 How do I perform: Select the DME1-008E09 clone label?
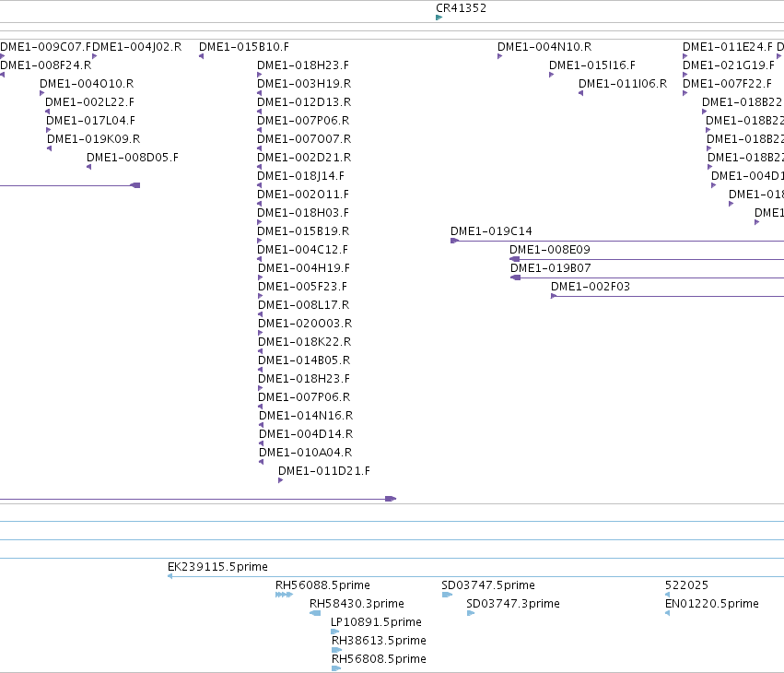pyautogui.click(x=549, y=250)
